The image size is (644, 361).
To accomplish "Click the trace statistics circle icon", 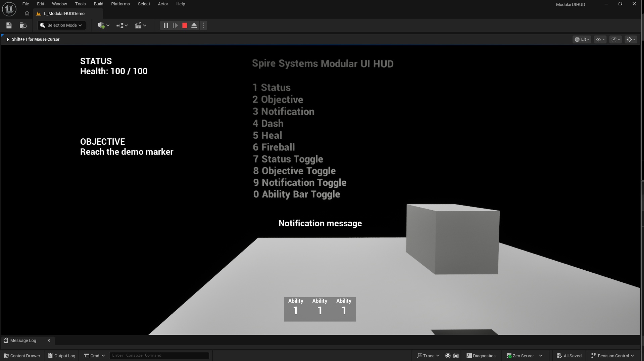I will coord(448,356).
